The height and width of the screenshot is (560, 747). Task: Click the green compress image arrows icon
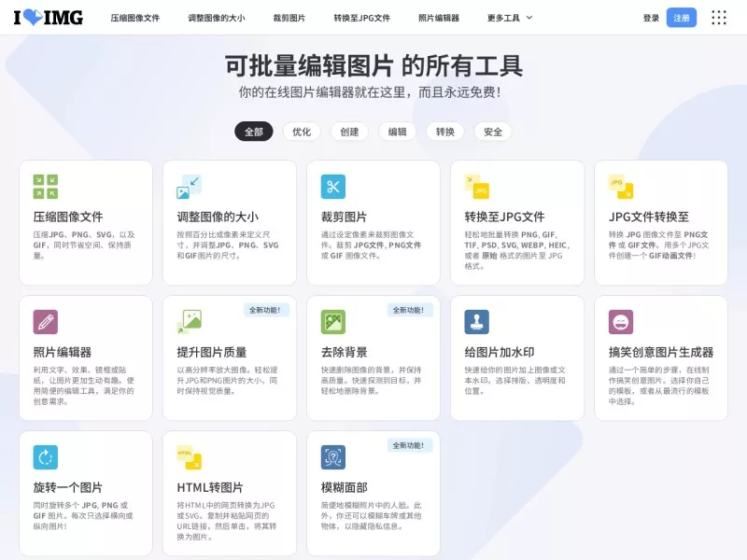[45, 186]
